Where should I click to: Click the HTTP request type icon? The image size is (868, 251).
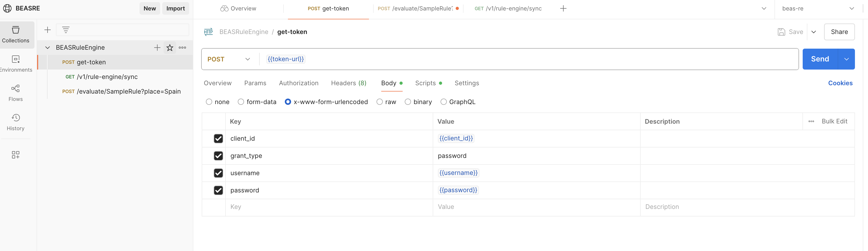click(209, 32)
